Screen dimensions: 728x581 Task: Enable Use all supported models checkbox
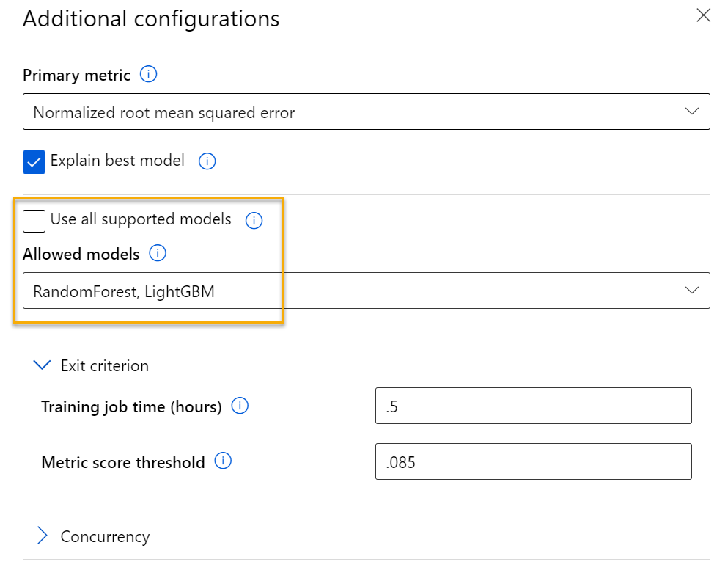pos(34,221)
